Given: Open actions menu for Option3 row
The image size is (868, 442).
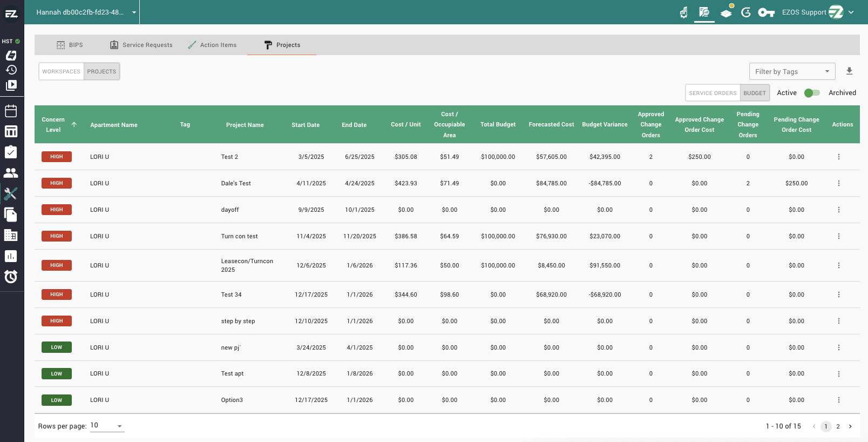Looking at the screenshot, I should [839, 400].
